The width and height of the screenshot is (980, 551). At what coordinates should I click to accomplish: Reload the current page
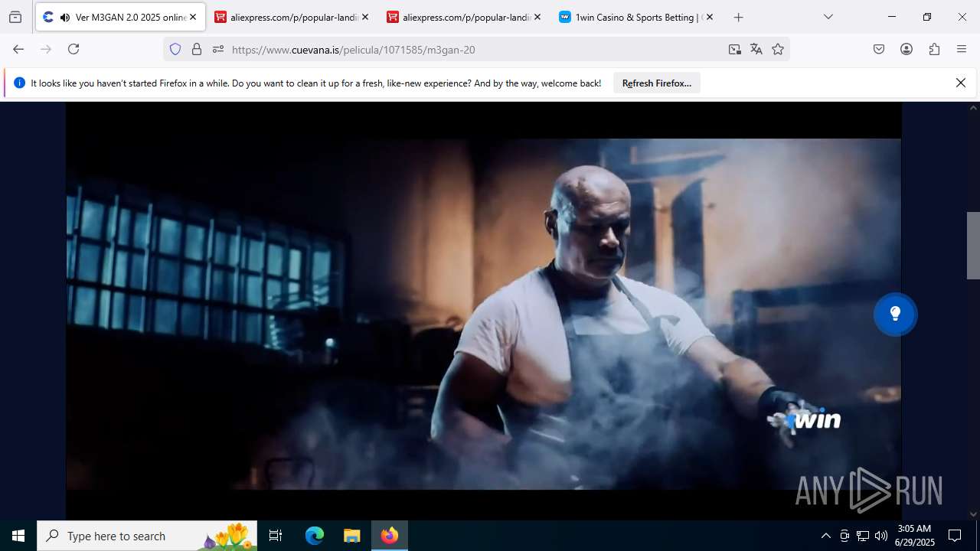(x=73, y=49)
